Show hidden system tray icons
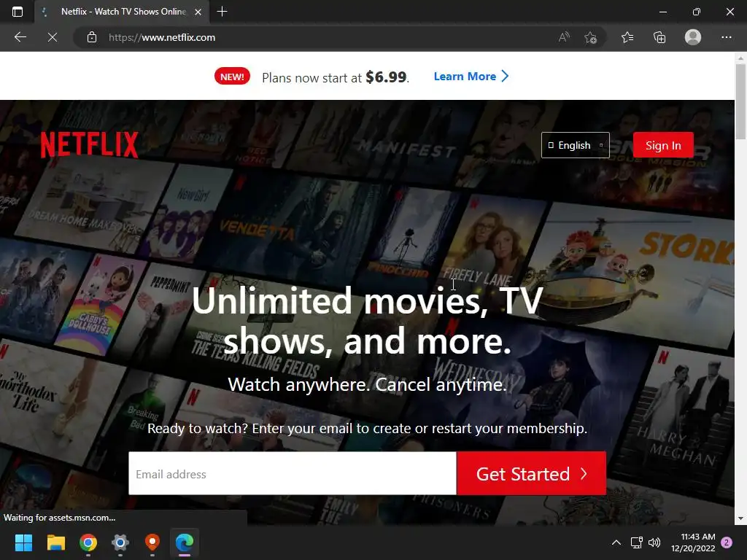The height and width of the screenshot is (560, 747). point(616,542)
